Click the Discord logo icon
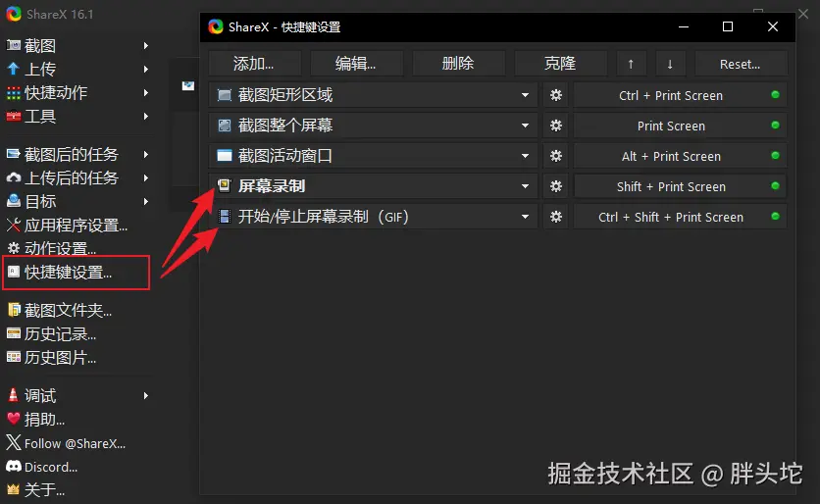 pos(13,467)
